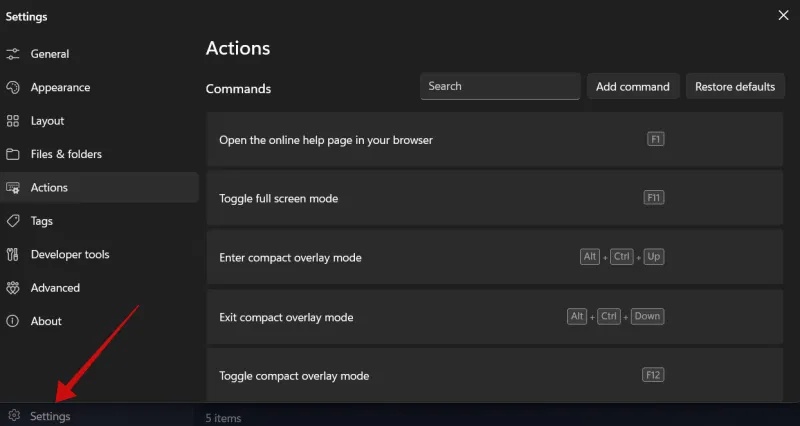Click the F1 key binding badge
Viewport: 800px width, 426px height.
[x=656, y=139]
